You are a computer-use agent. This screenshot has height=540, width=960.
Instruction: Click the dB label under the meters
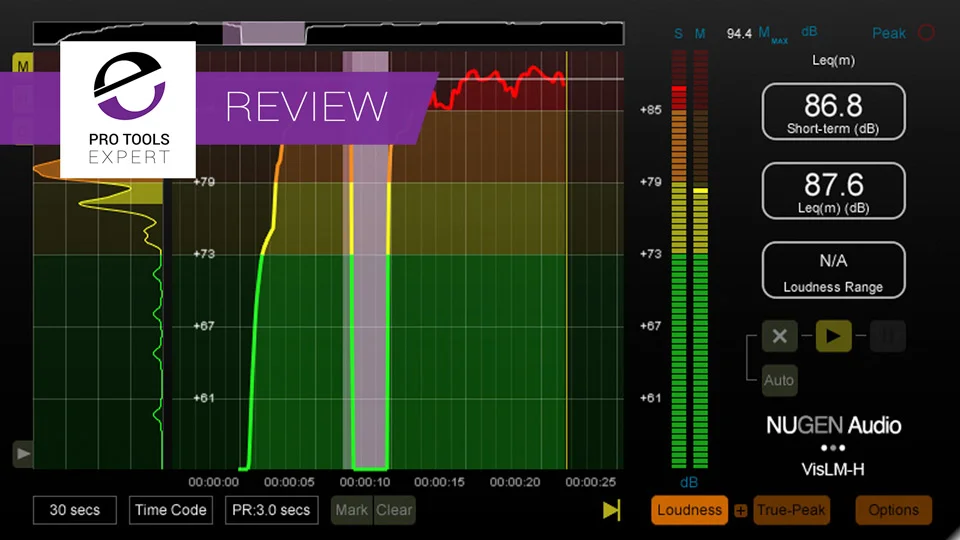tap(689, 482)
